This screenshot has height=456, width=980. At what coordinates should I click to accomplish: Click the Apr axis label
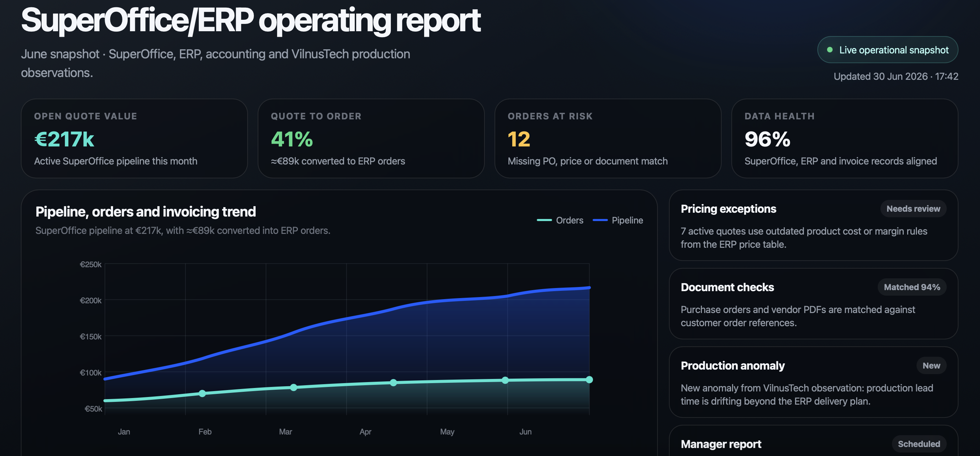(365, 432)
